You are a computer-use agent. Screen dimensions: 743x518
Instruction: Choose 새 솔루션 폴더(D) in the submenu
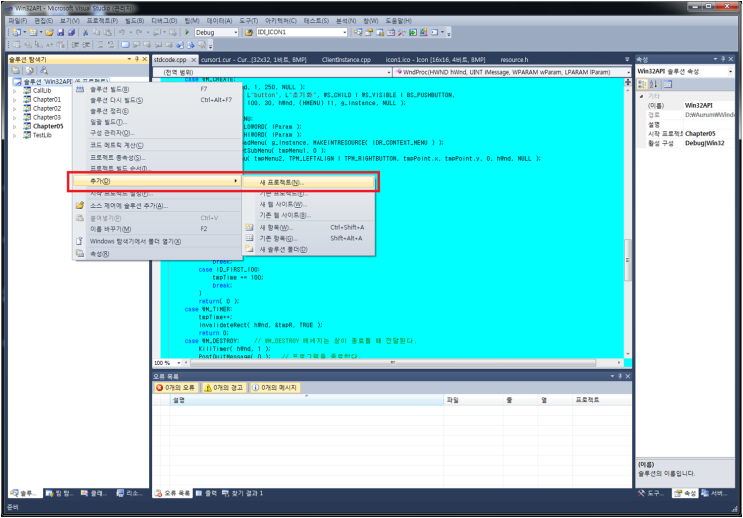tap(308, 249)
